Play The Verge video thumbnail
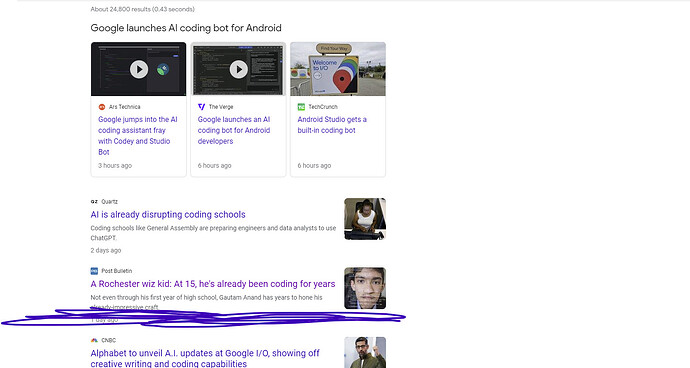Screen dimensions: 690x368 tap(238, 69)
